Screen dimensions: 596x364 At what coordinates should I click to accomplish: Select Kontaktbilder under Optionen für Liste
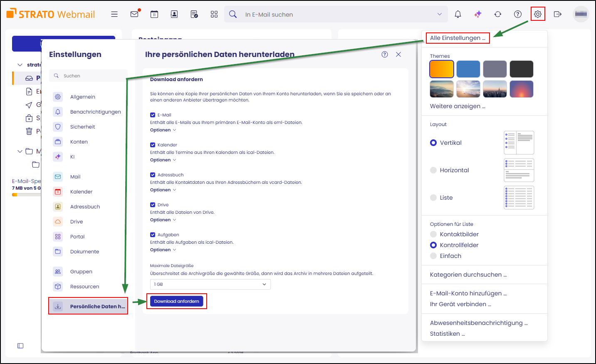[433, 234]
